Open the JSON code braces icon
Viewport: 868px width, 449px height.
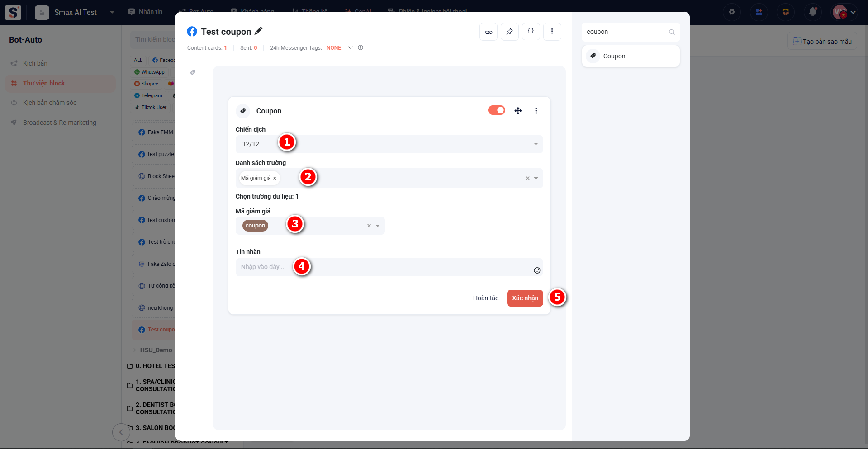point(531,32)
